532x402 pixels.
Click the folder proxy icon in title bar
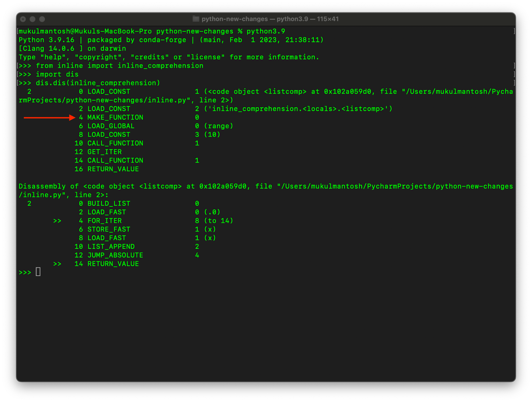point(196,19)
